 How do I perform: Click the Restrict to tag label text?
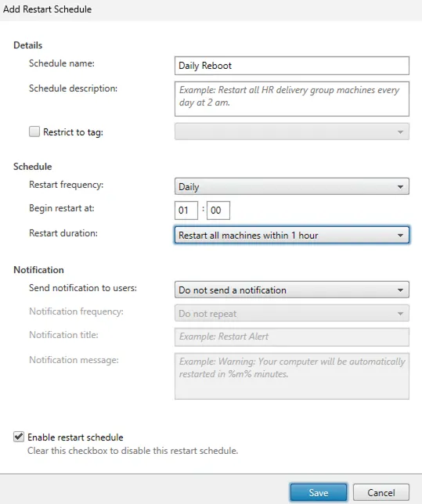(73, 132)
